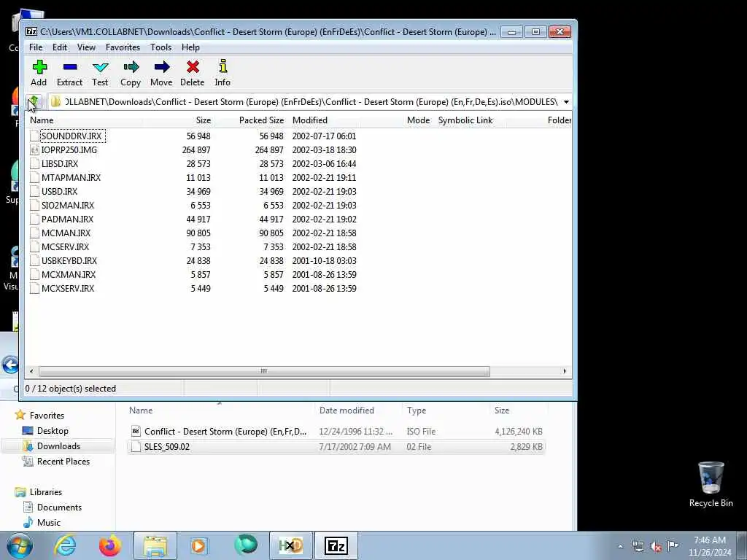The width and height of the screenshot is (747, 560).
Task: Click the network tray icon
Action: tap(638, 547)
